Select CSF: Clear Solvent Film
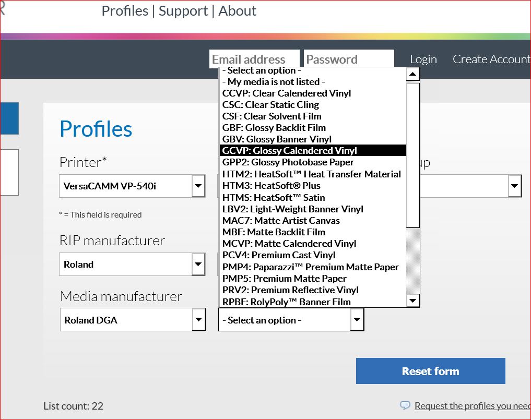The image size is (531, 420). (313, 116)
